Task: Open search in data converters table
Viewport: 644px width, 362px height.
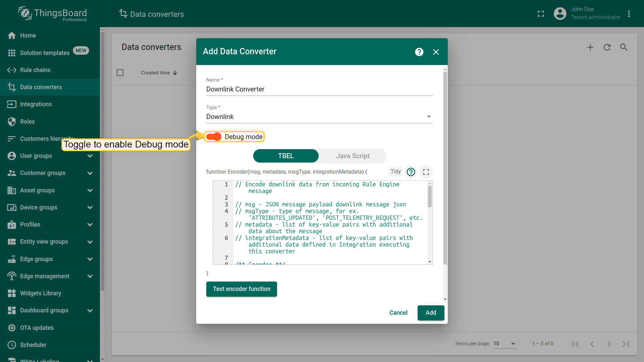Action: point(624,47)
